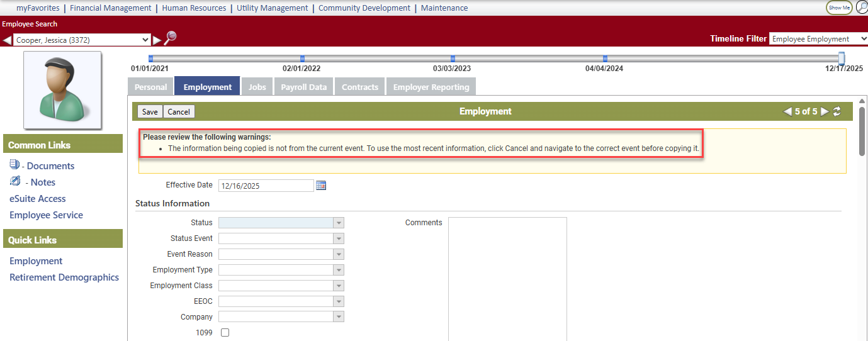Expand the Event Reason dropdown
This screenshot has width=868, height=341.
(339, 254)
